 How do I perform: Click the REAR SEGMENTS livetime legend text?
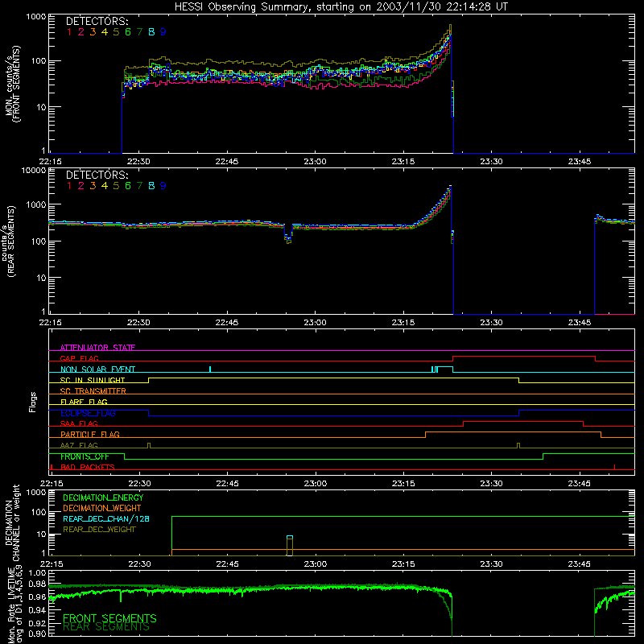click(106, 627)
